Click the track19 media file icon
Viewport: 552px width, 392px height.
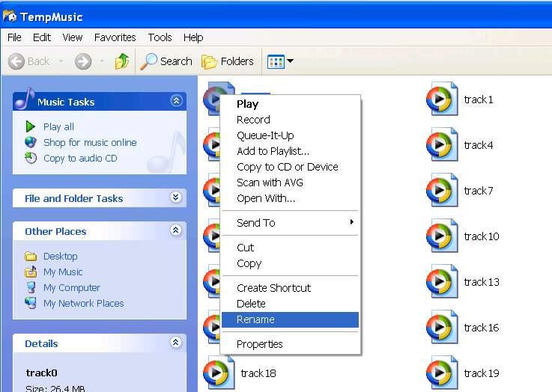[x=442, y=373]
